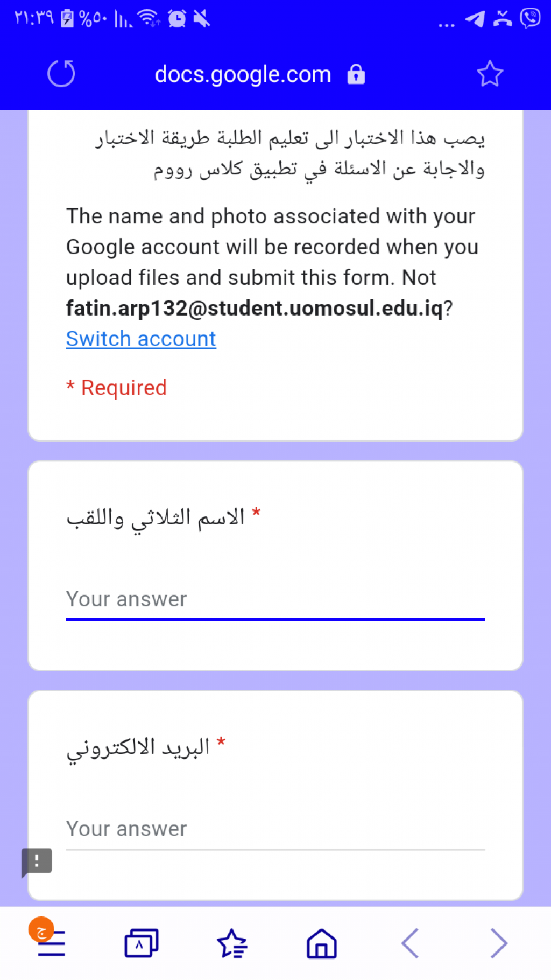This screenshot has height=980, width=551.
Task: Focus the full name answer field
Action: [x=275, y=600]
